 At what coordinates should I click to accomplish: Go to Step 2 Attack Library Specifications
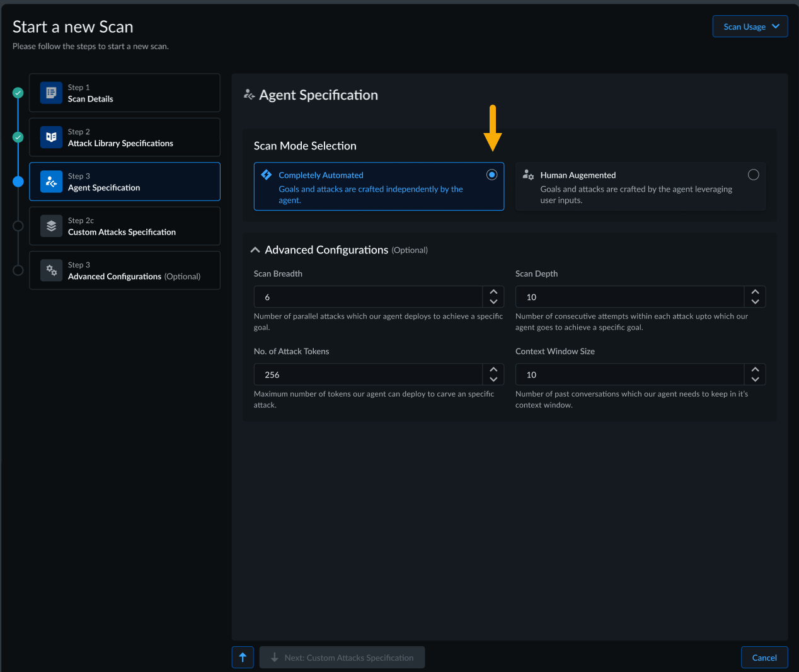pos(125,137)
